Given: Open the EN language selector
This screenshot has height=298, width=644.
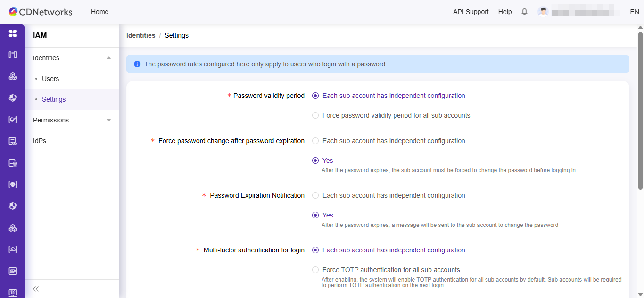Looking at the screenshot, I should point(634,12).
